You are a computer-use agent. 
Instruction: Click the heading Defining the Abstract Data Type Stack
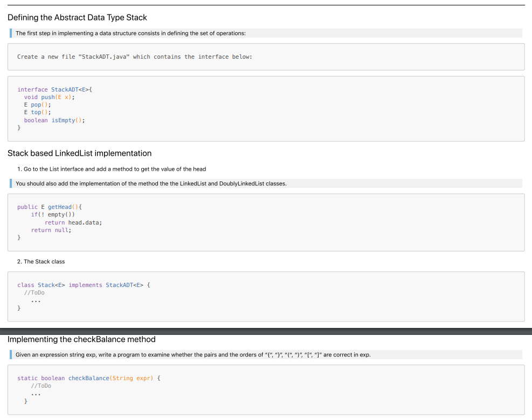pyautogui.click(x=77, y=18)
